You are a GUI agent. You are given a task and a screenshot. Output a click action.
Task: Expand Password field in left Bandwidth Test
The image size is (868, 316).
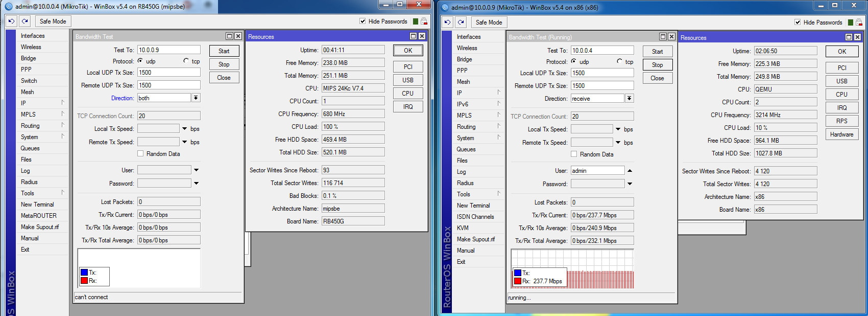[196, 183]
